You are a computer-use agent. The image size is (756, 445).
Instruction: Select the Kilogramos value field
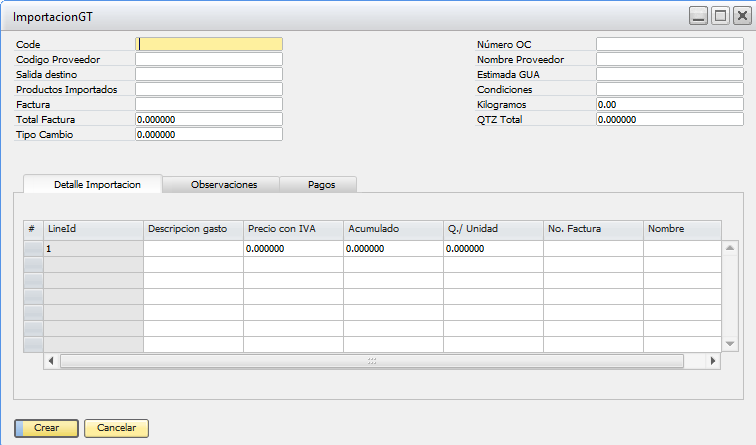tap(669, 104)
